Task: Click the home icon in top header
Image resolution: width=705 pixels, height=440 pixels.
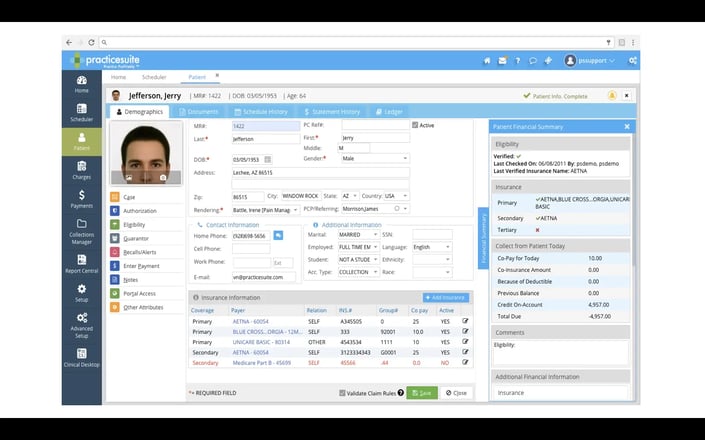Action: pos(486,61)
